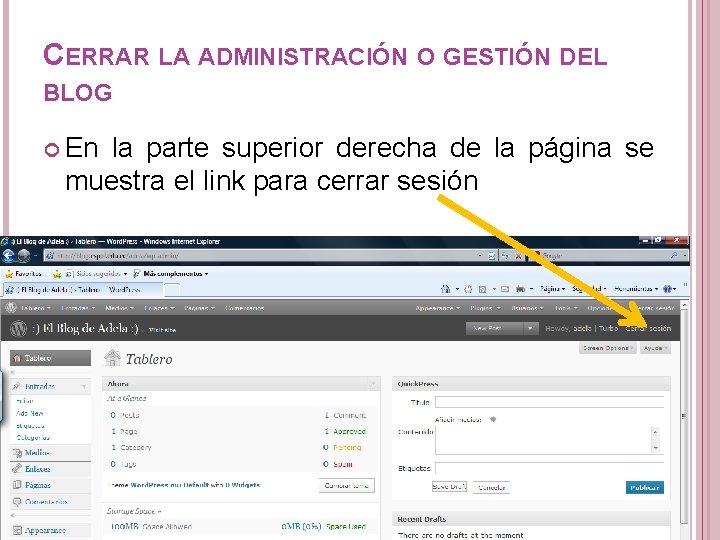Open the Entradas menu in the top admin bar
The image size is (720, 540).
click(78, 308)
